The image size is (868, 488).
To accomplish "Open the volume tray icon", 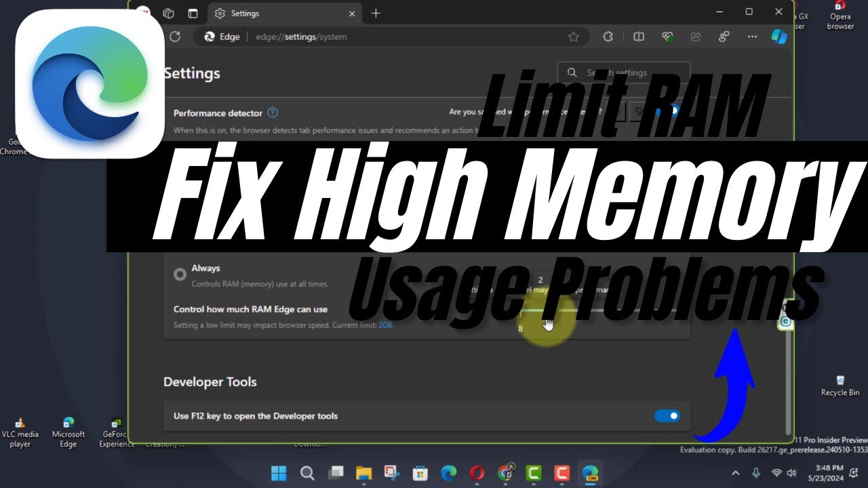I will [x=792, y=472].
